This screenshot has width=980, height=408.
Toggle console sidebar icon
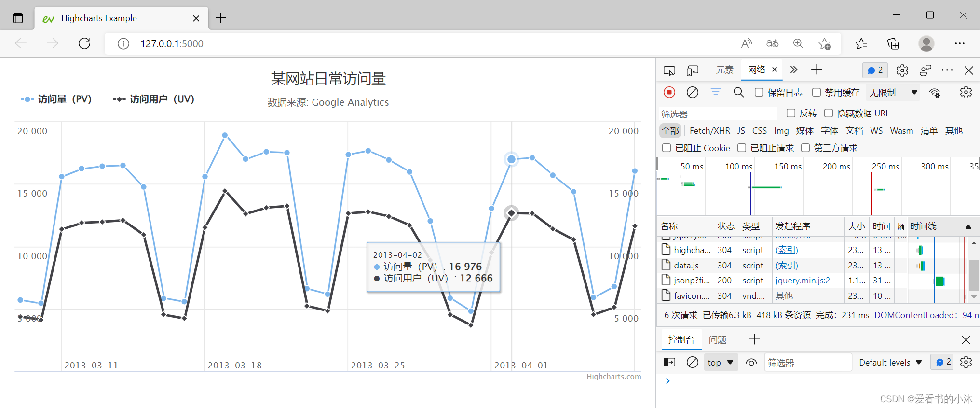coord(669,362)
